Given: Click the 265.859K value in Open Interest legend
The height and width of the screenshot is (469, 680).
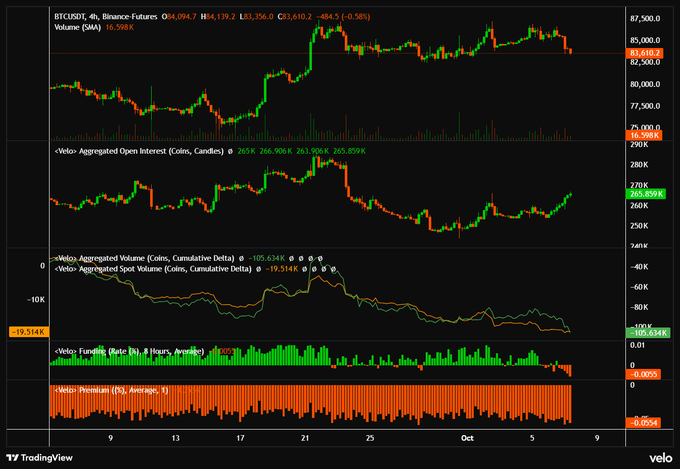Looking at the screenshot, I should 350,151.
